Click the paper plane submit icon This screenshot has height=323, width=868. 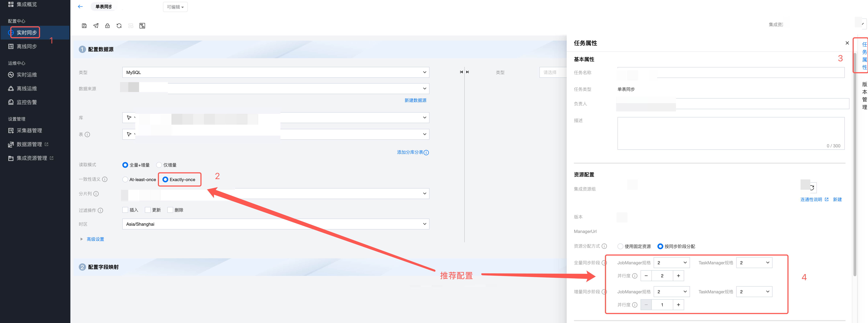click(96, 26)
